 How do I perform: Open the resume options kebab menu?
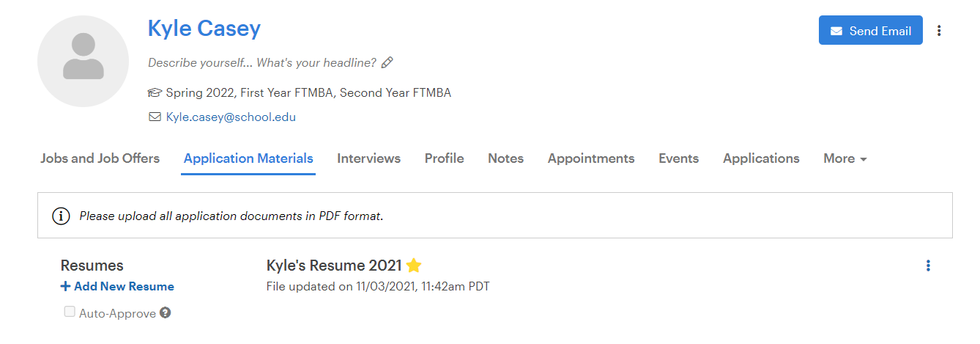(928, 266)
